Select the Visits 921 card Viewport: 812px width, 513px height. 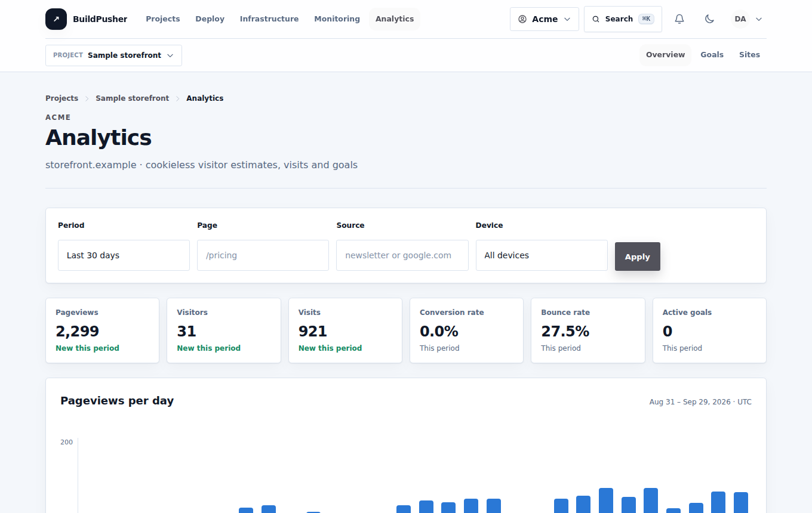pos(345,330)
